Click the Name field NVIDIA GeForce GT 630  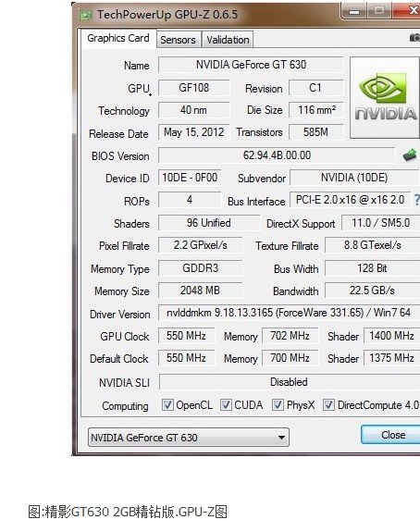click(x=251, y=65)
